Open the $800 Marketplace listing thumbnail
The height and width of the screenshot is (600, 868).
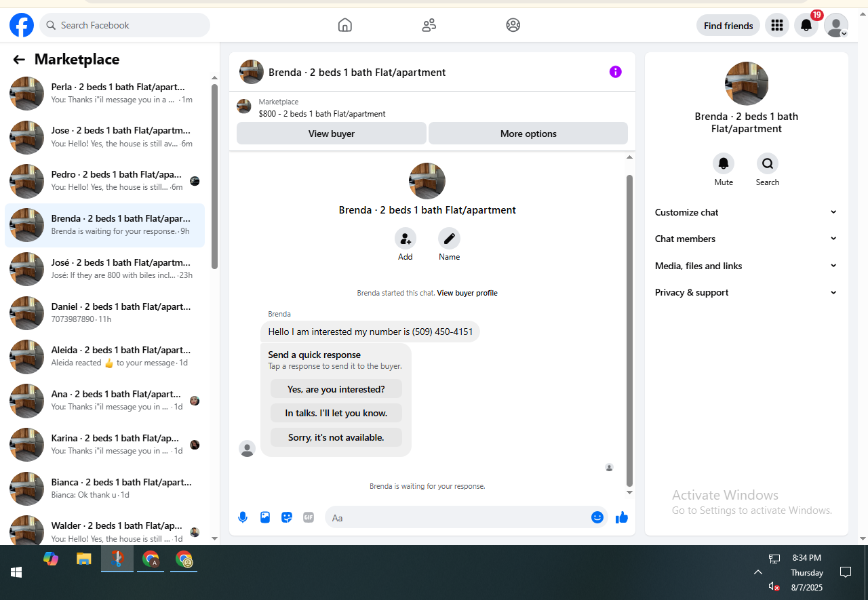tap(244, 106)
